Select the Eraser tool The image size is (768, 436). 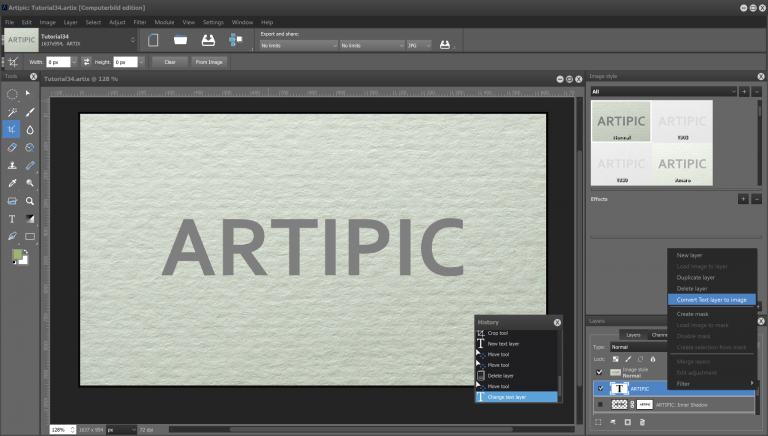click(12, 147)
